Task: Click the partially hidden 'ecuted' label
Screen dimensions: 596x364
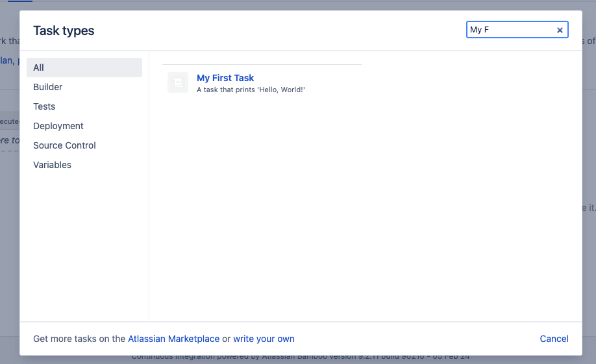Action: (9, 121)
